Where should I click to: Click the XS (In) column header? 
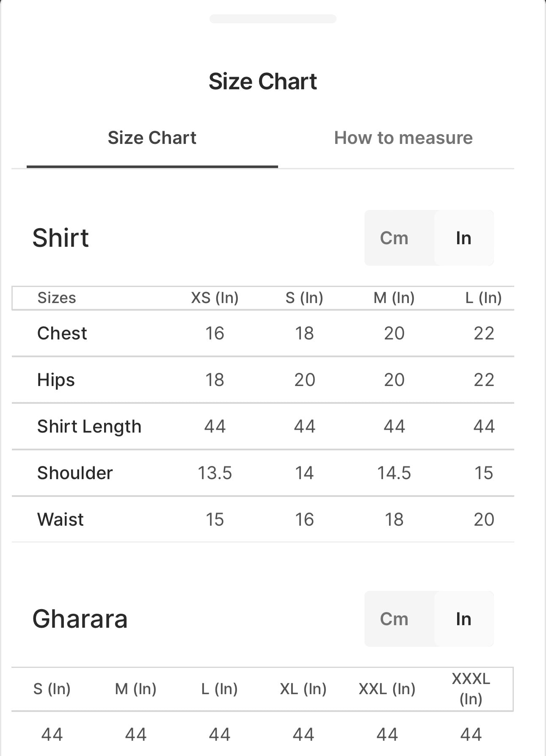tap(215, 298)
